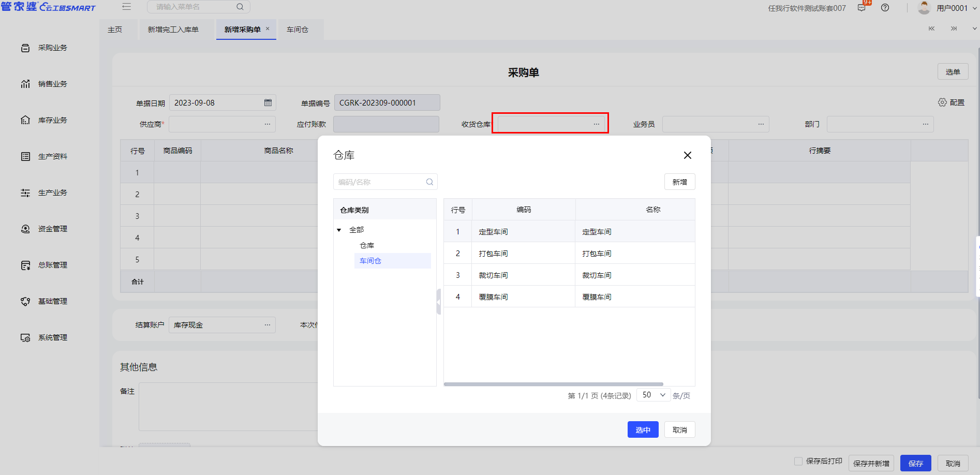This screenshot has width=980, height=475.
Task: Switch to the 新增完工入库单 tab
Action: pyautogui.click(x=173, y=29)
